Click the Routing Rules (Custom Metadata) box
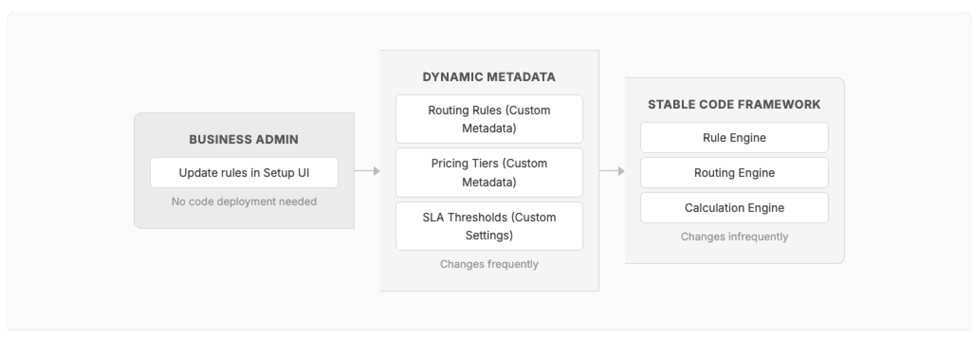Viewport: 980px width, 339px height. pyautogui.click(x=489, y=119)
